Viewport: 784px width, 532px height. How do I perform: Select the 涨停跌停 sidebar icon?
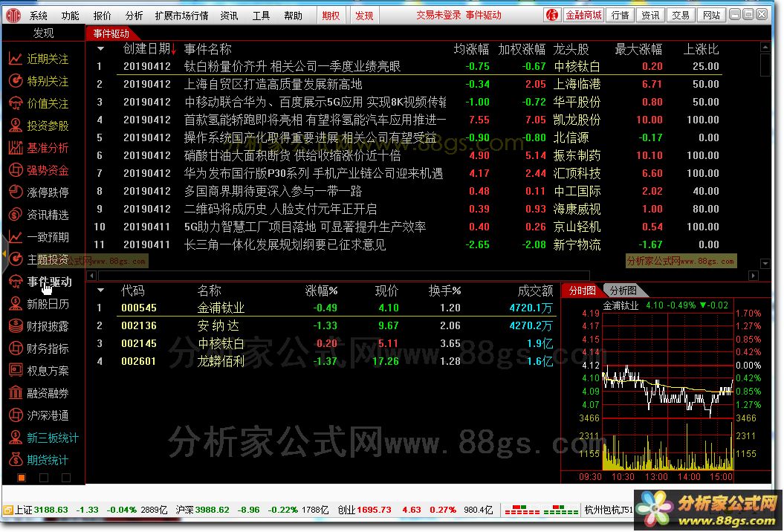16,192
